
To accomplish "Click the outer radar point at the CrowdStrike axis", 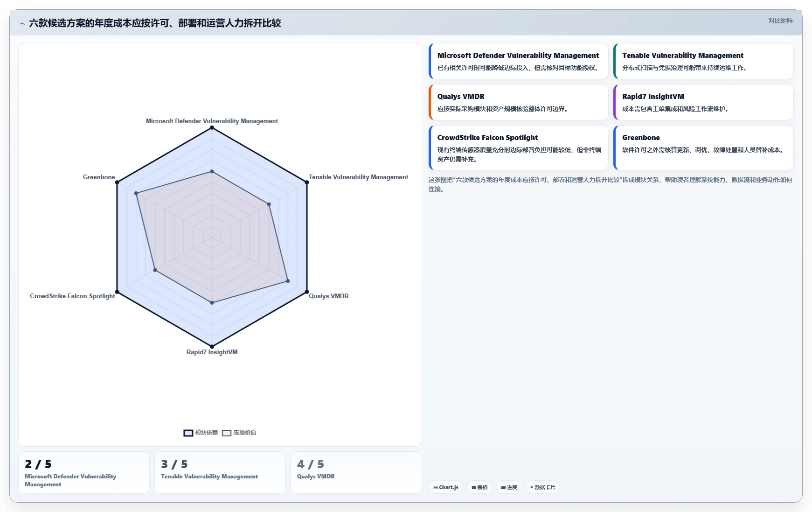I will (117, 292).
